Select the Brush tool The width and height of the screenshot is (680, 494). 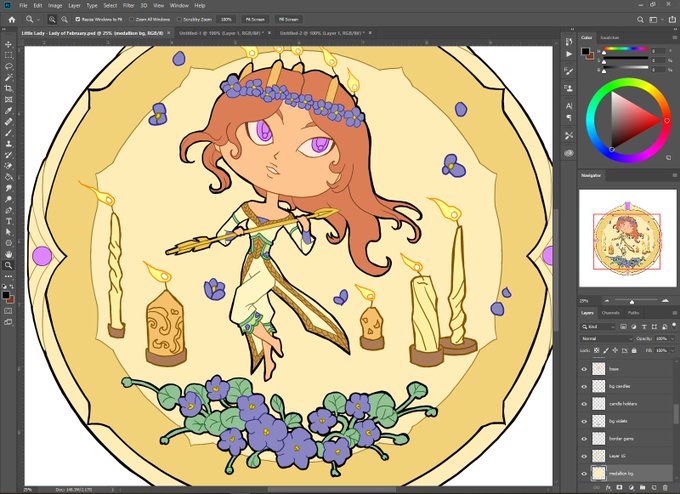pos(8,133)
